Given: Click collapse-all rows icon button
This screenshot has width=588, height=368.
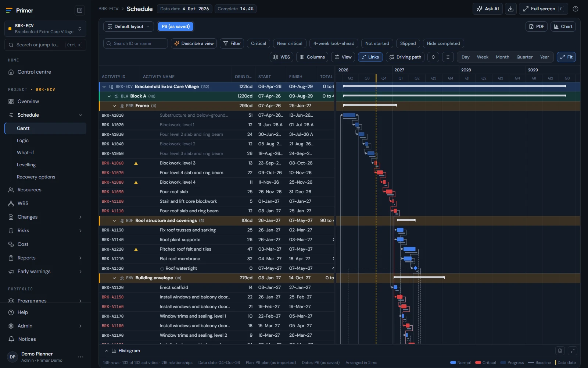Looking at the screenshot, I should [448, 57].
